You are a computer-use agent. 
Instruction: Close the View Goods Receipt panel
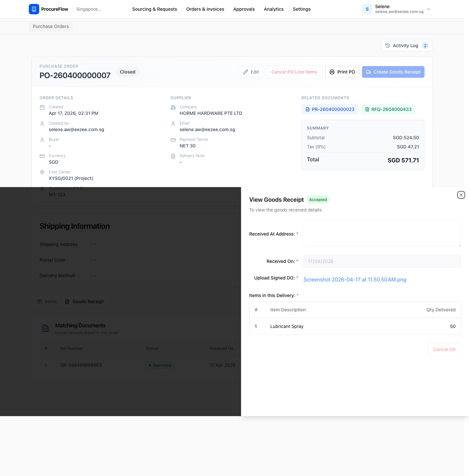[461, 195]
